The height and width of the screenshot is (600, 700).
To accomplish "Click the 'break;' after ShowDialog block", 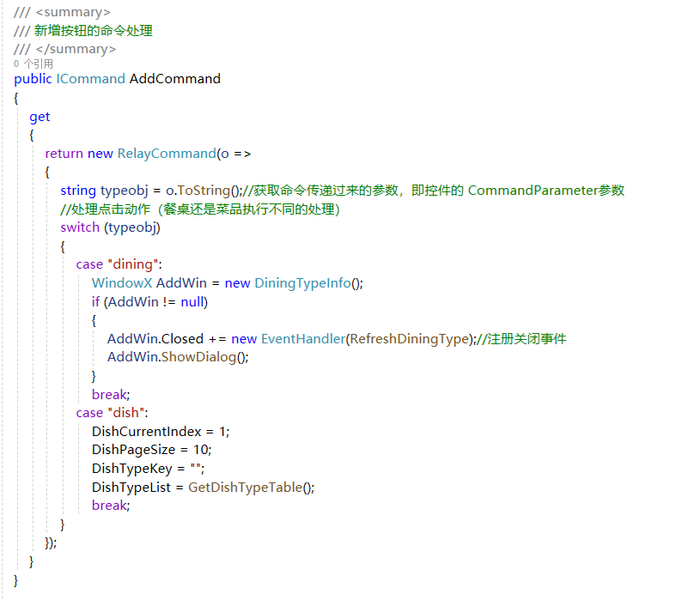I will (111, 395).
